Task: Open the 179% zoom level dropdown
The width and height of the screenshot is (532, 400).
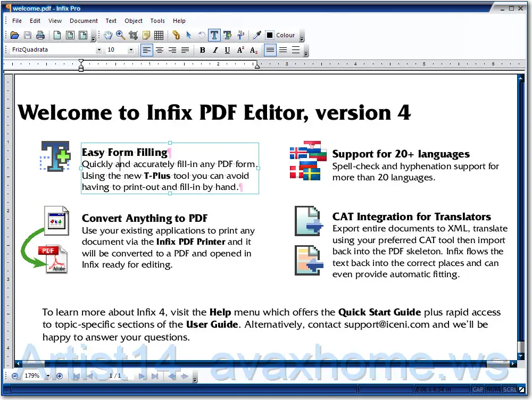Action: tap(48, 376)
